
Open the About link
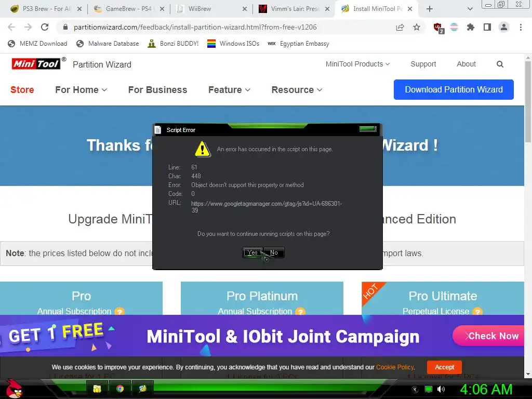(466, 64)
